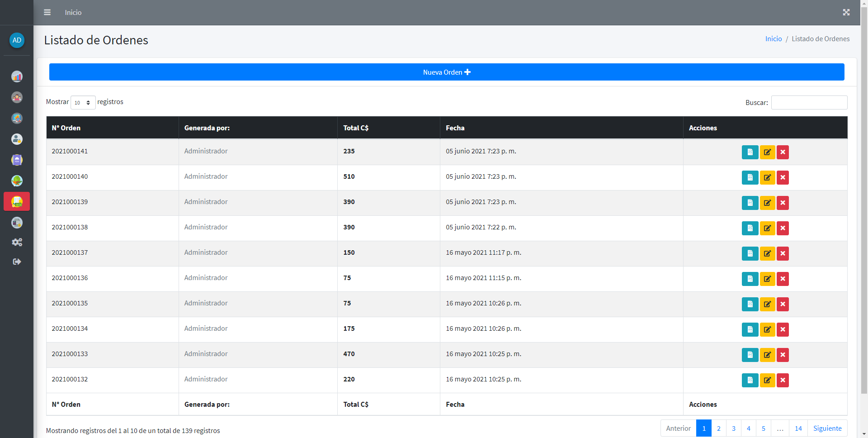
Task: Toggle fullscreen with the expand icon
Action: click(846, 12)
